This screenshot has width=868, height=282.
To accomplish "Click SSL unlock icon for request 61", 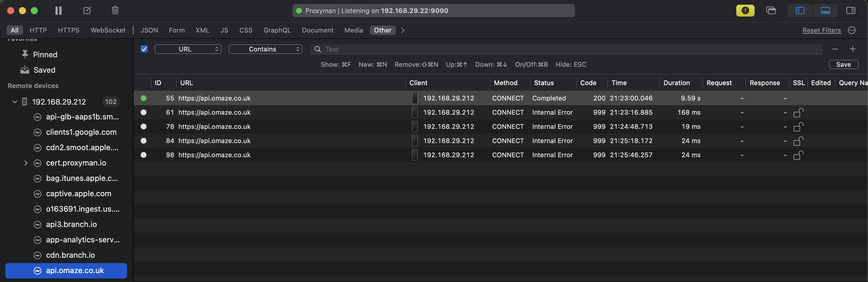I will tap(798, 112).
